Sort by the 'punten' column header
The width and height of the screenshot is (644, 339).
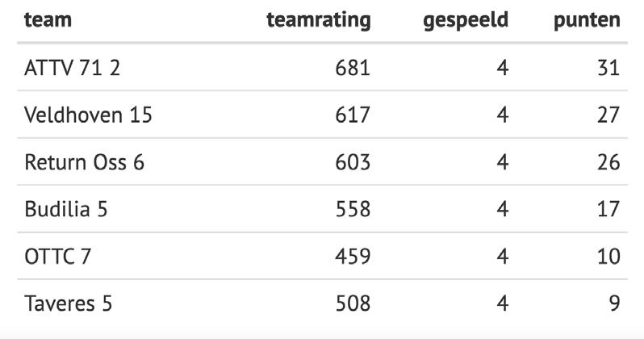(x=587, y=21)
